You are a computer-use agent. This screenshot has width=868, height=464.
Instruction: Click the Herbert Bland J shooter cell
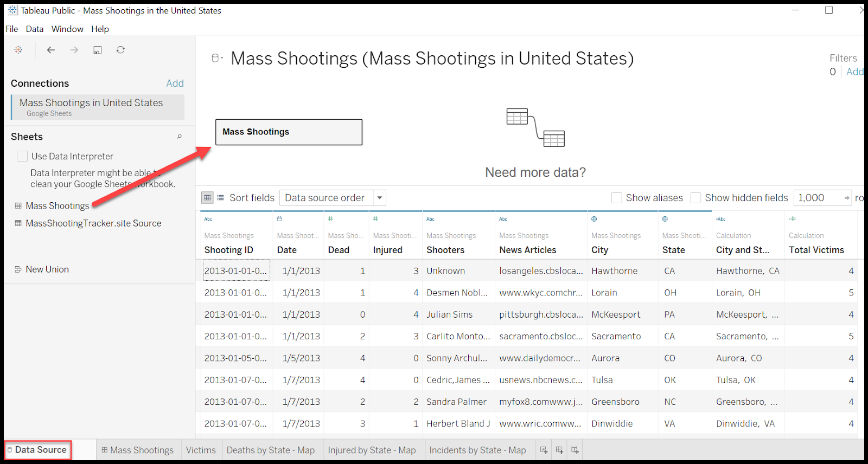[458, 423]
